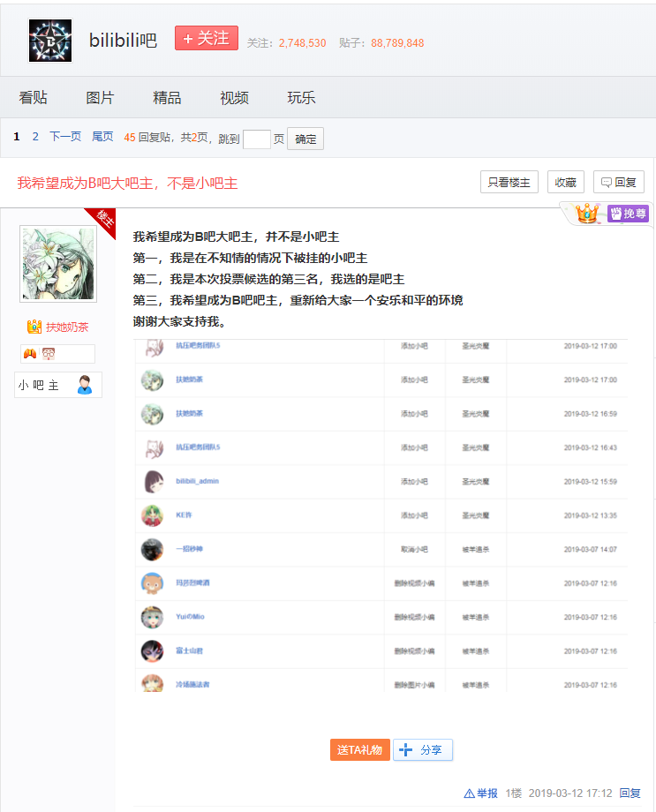This screenshot has width=656, height=812.
Task: Toggle 只看楼主 to show only the poster
Action: click(x=509, y=183)
